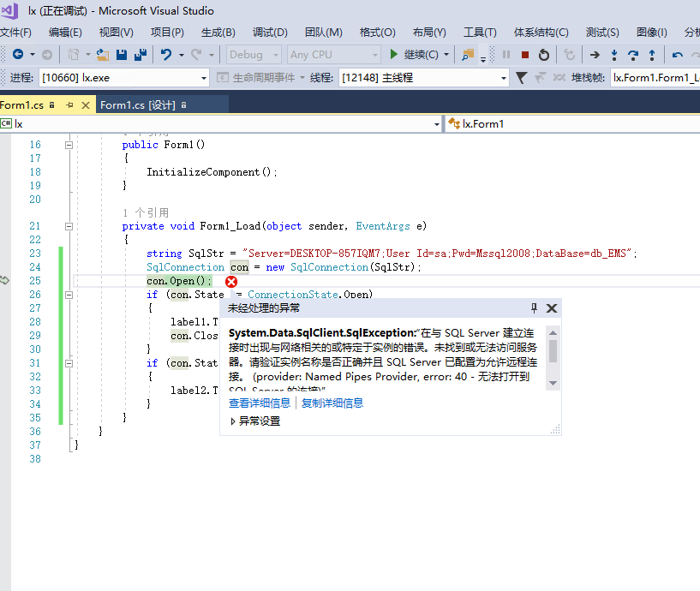Click the Navigate Backward arrow icon
The height and width of the screenshot is (591, 700).
tap(18, 55)
